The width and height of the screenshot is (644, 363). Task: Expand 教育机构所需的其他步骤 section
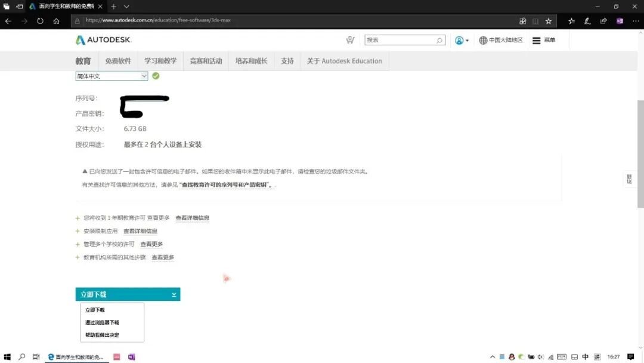pos(78,257)
